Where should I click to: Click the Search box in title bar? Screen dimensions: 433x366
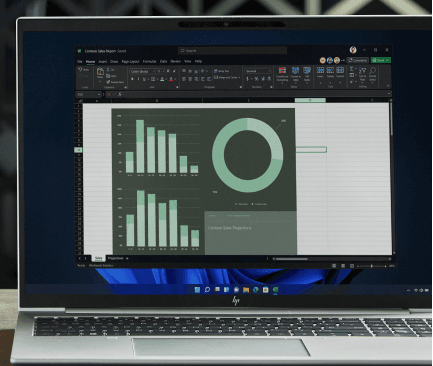click(233, 51)
